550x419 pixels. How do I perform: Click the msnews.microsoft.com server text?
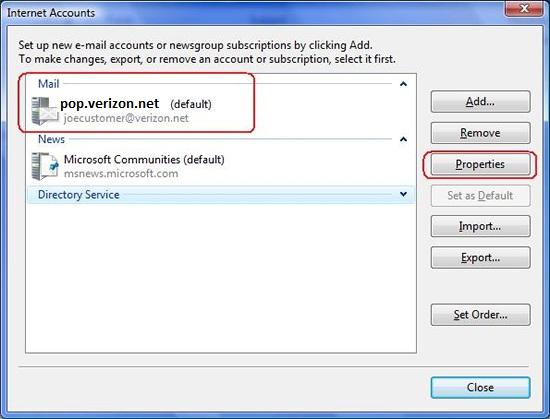tap(121, 174)
